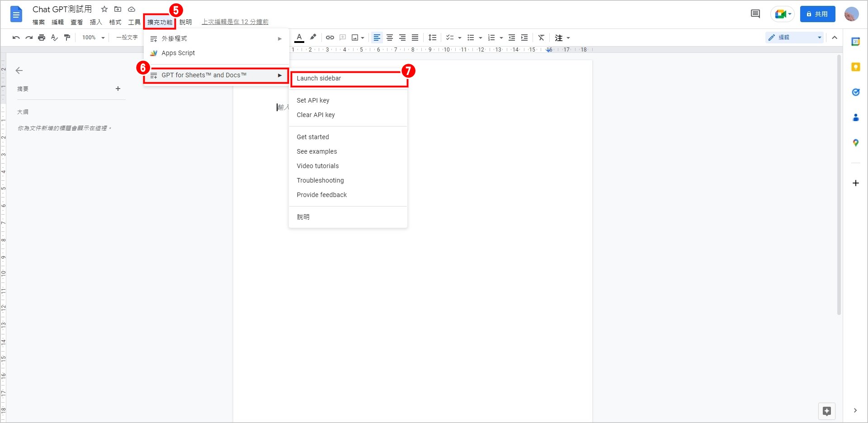
Task: Open the 查看 menu
Action: [x=77, y=22]
